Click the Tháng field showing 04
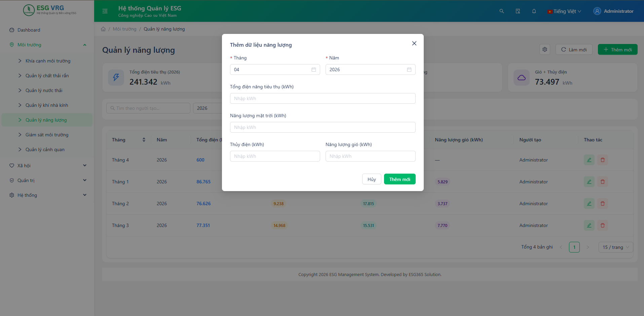Viewport: 644px width, 316px height. pos(275,70)
